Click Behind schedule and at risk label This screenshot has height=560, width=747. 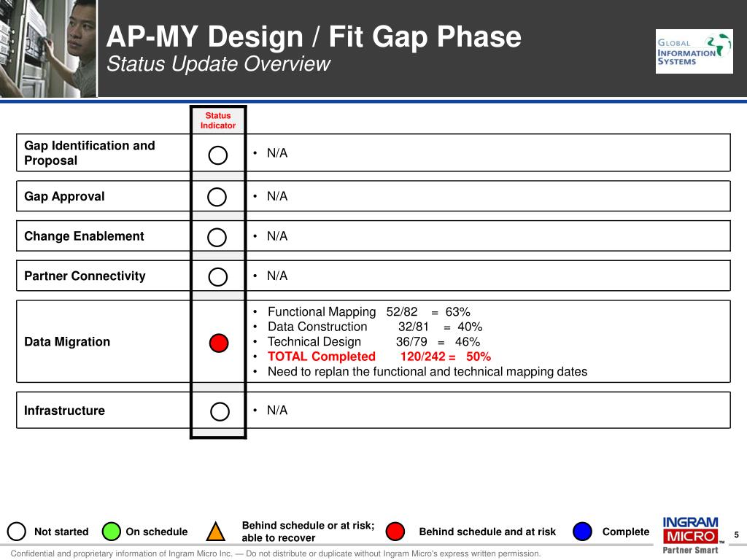487,532
